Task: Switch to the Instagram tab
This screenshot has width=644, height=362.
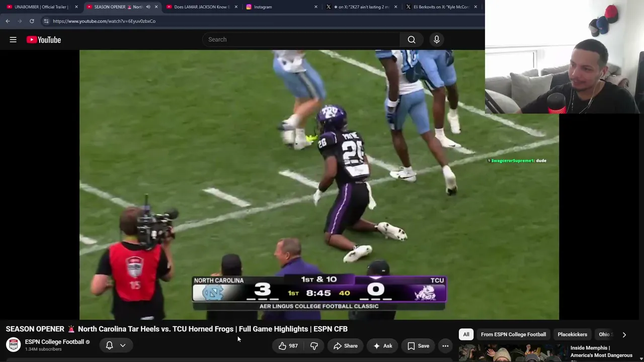Action: pos(281,7)
